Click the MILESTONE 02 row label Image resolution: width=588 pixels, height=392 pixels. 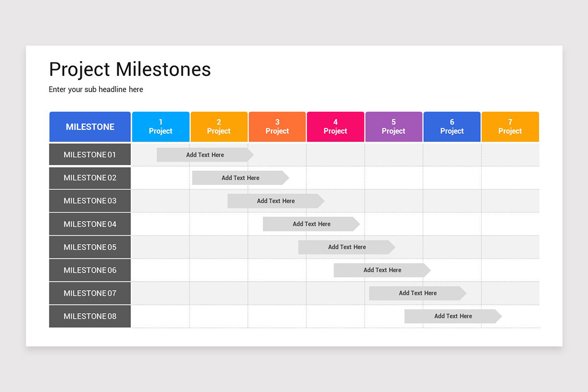90,178
